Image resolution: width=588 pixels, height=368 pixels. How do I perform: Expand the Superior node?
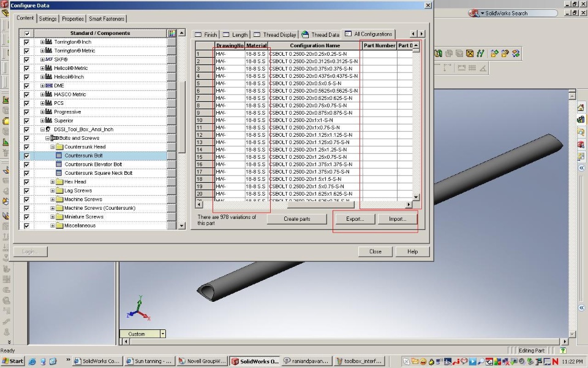[42, 121]
